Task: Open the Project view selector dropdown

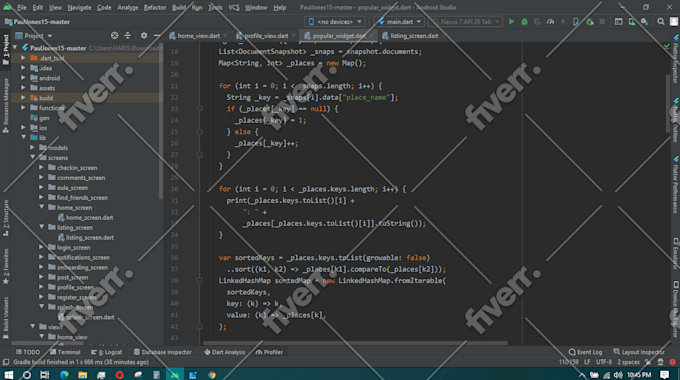Action: tap(34, 36)
